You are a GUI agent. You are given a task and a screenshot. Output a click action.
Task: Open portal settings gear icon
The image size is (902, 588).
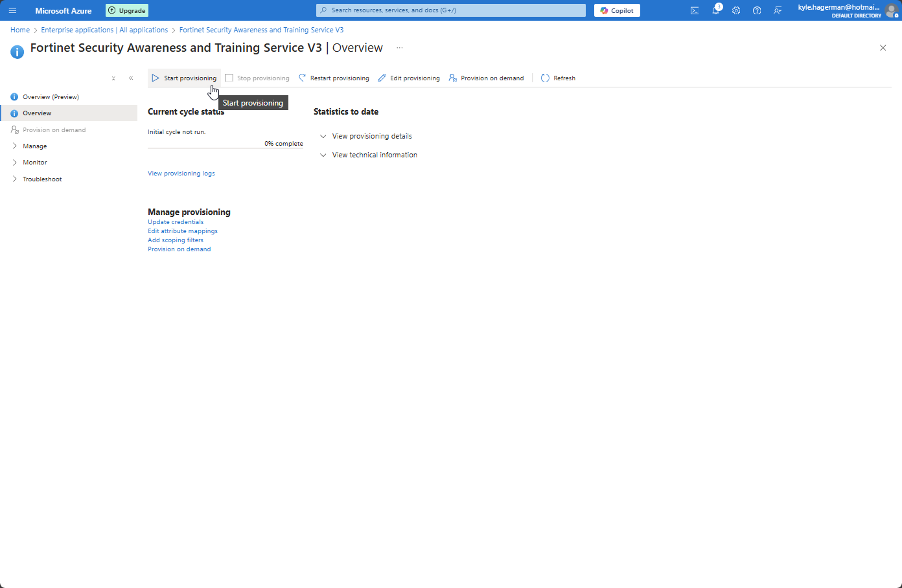coord(736,10)
